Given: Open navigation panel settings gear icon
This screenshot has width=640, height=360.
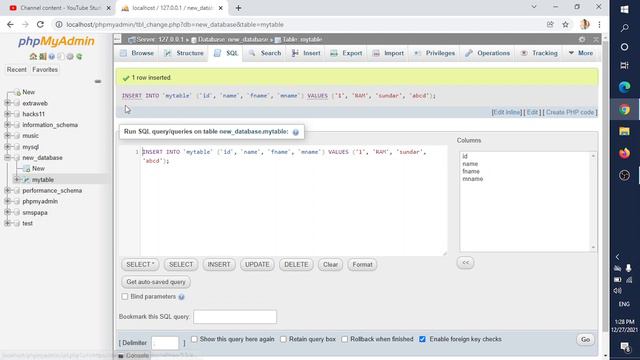Looking at the screenshot, I should [x=70, y=56].
